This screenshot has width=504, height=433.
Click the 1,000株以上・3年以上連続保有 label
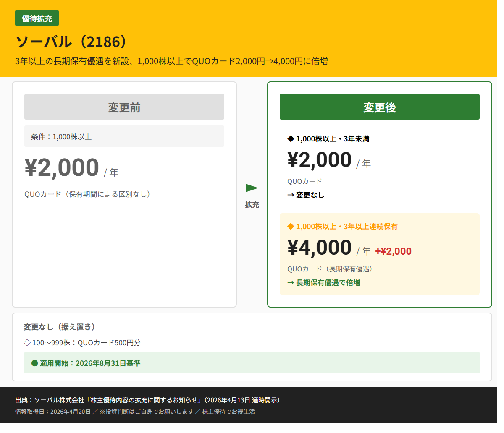coord(346,227)
